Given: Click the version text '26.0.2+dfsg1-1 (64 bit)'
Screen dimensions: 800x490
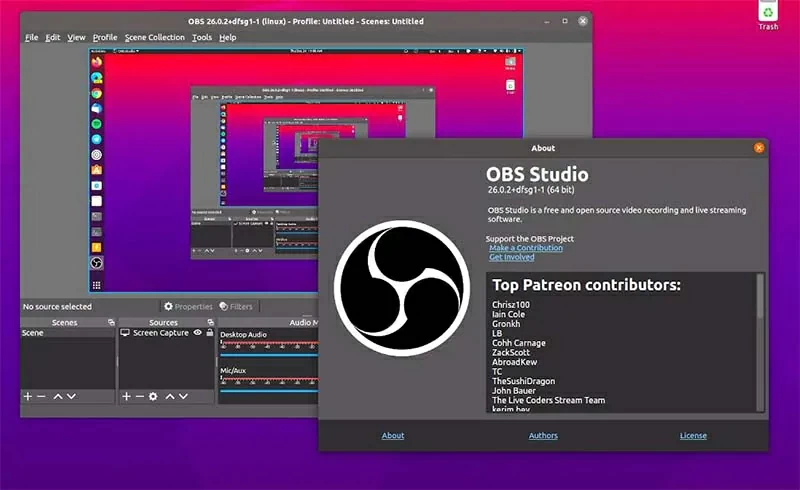Looking at the screenshot, I should tap(531, 189).
